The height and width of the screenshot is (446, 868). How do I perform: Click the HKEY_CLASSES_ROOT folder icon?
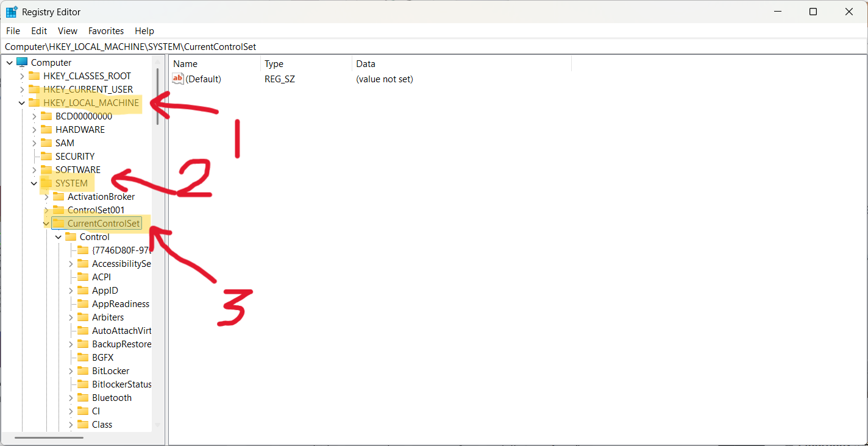coord(34,76)
